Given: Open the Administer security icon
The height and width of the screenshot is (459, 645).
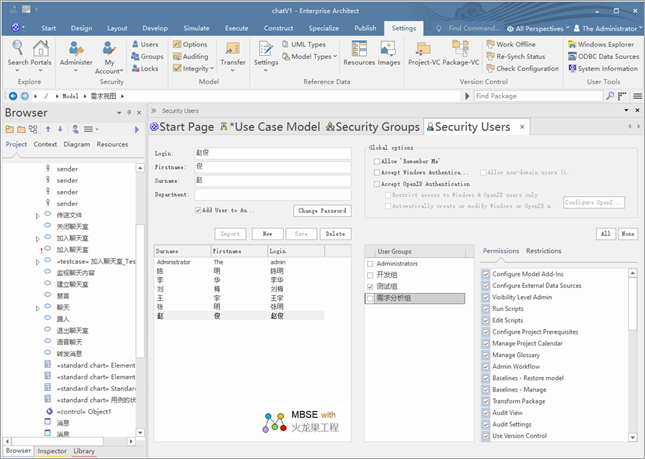Looking at the screenshot, I should [x=76, y=54].
